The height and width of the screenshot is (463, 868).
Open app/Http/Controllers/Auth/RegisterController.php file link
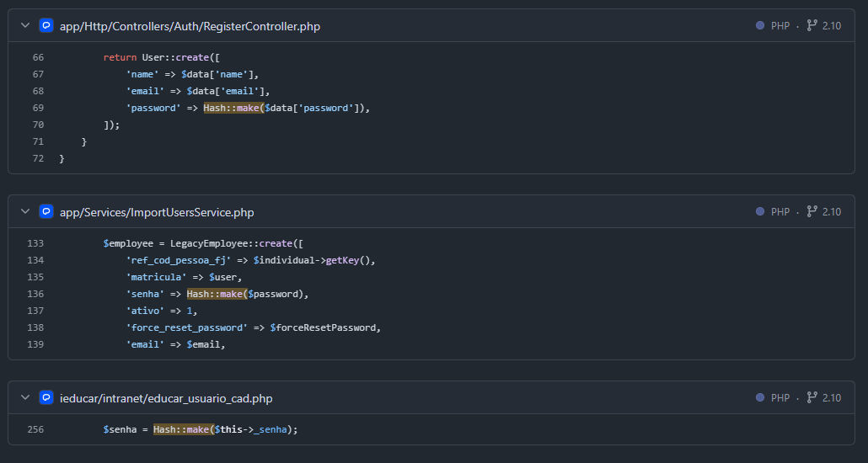(x=190, y=26)
